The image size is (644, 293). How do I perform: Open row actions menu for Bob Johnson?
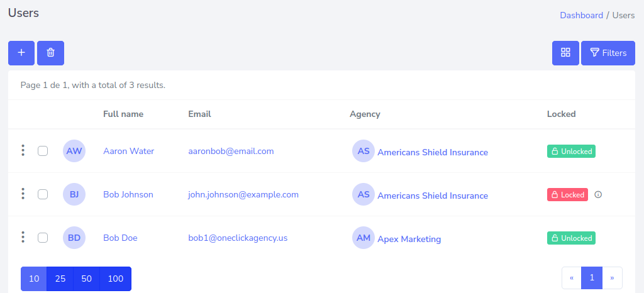point(23,194)
